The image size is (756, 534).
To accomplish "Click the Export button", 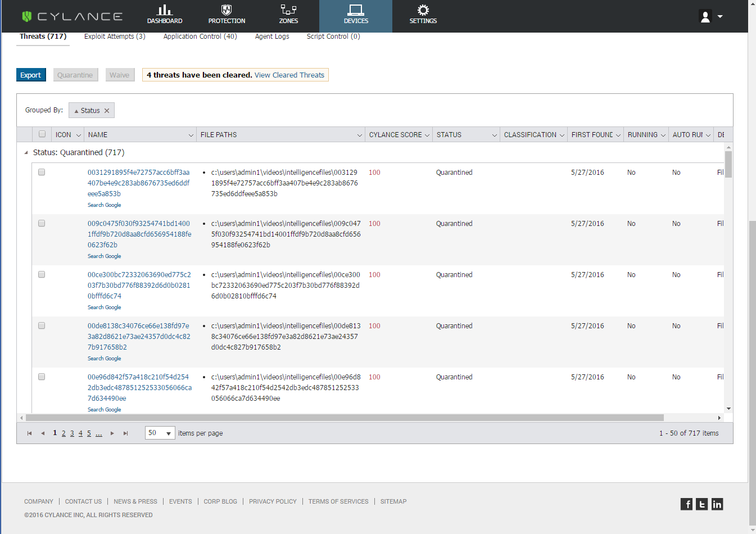I will pyautogui.click(x=31, y=75).
